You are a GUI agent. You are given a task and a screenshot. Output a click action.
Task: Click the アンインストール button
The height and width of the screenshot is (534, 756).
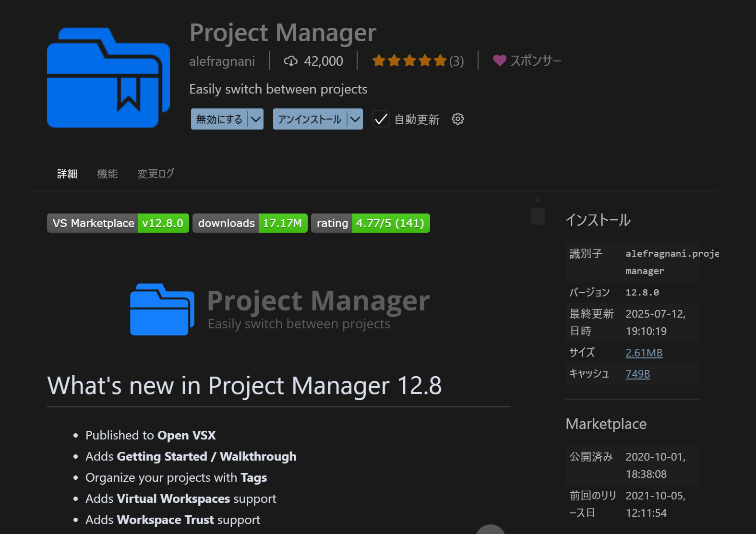point(310,119)
